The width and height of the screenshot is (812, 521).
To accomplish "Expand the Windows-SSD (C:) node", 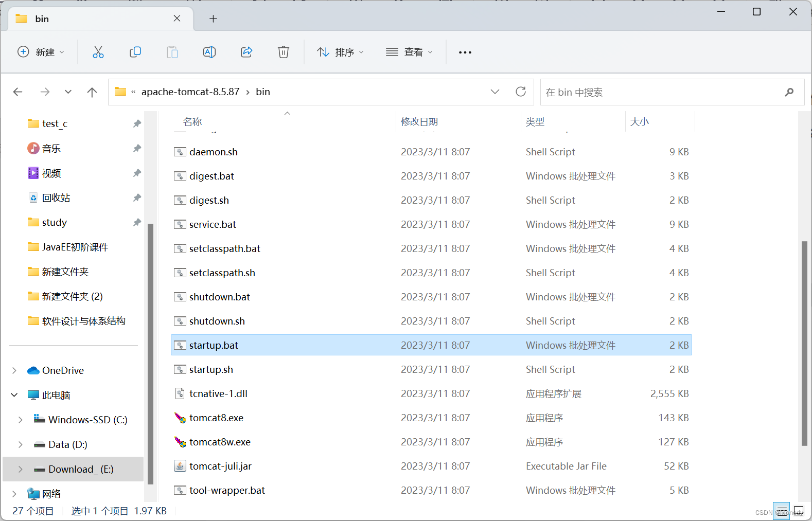I will pos(21,420).
